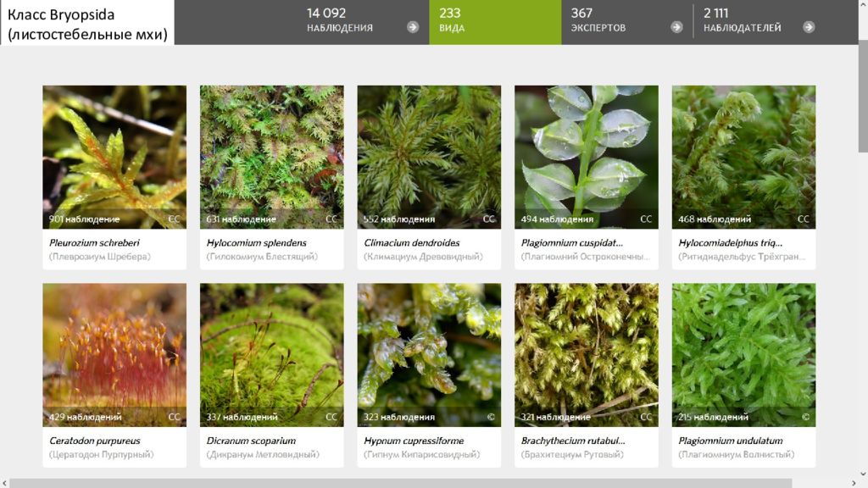Click 494 наблюдения on Plagiomnium cuspidatum

(557, 219)
